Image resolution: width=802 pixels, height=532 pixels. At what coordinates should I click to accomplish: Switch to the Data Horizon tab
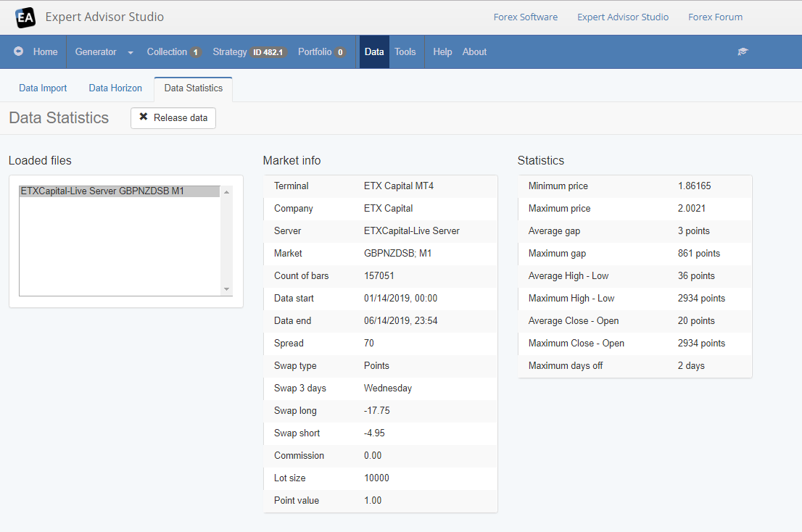[x=115, y=88]
